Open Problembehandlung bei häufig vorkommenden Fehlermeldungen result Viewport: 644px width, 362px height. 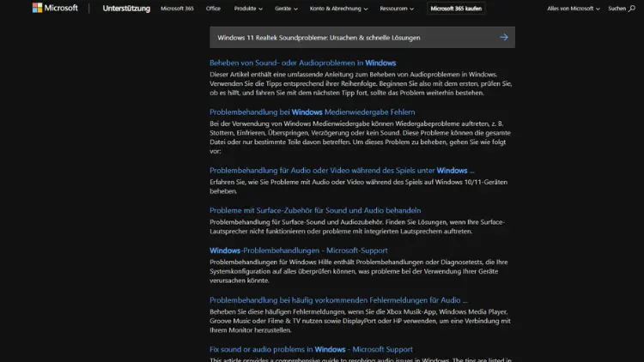[x=338, y=300]
